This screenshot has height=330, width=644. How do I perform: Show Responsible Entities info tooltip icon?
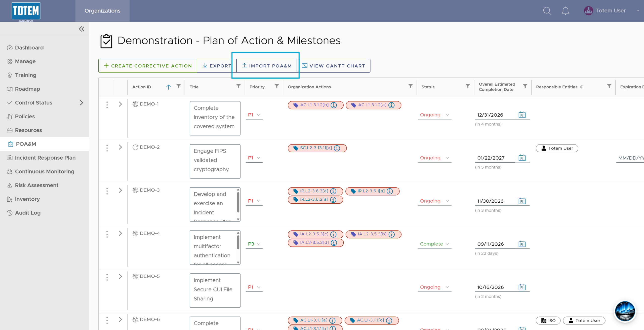point(582,87)
